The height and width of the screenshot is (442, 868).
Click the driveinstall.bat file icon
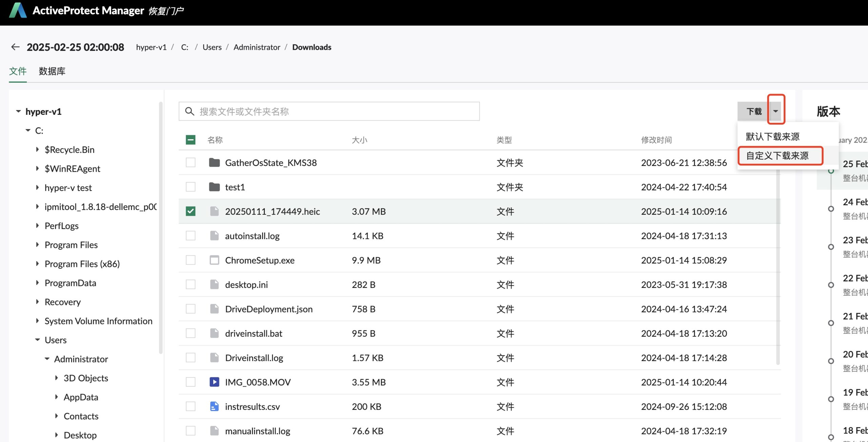tap(214, 333)
